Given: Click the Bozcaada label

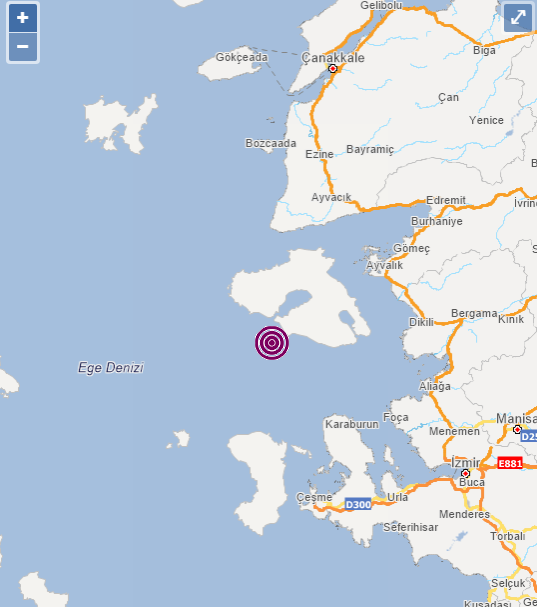Looking at the screenshot, I should [271, 143].
